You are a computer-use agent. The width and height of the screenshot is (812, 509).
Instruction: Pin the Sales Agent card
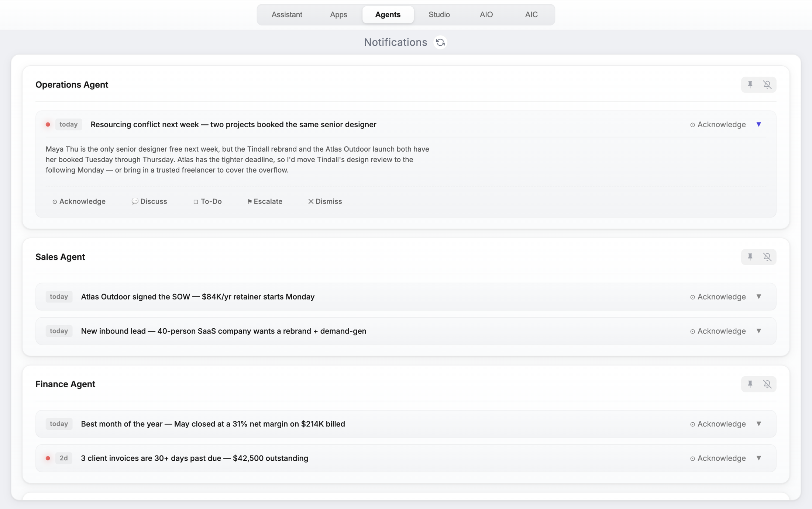point(750,257)
